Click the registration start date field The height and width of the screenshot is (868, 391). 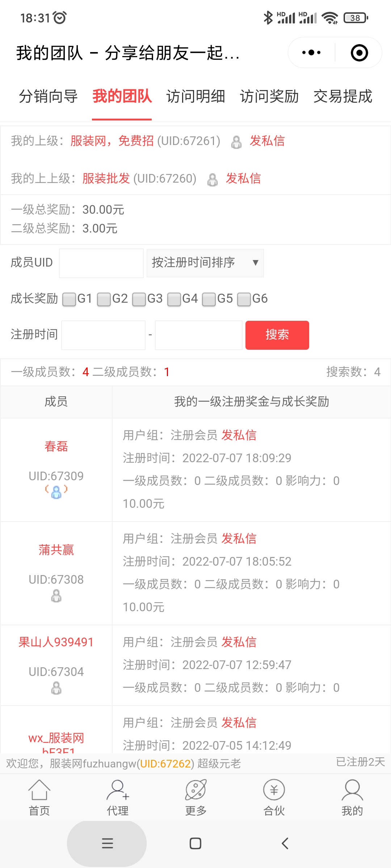coord(103,335)
